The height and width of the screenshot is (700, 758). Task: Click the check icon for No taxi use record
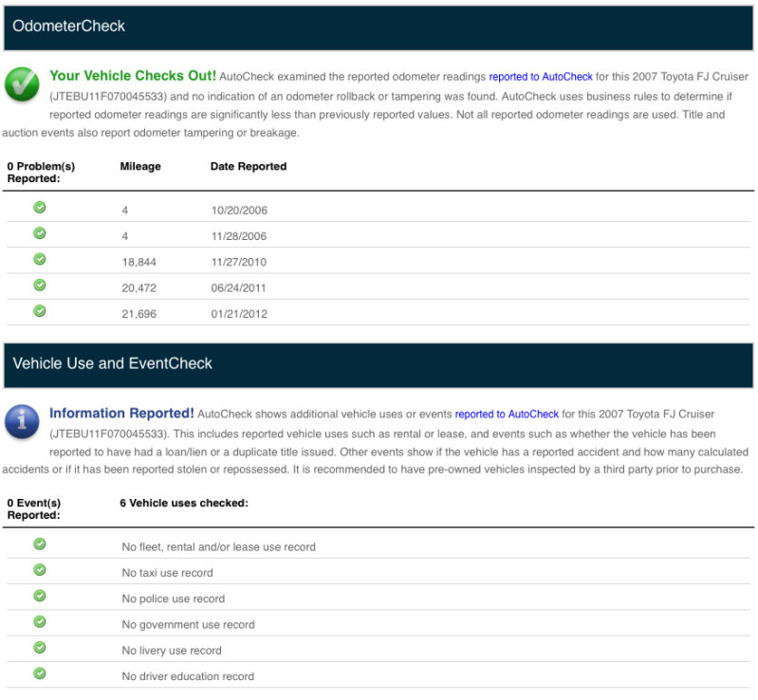point(40,570)
